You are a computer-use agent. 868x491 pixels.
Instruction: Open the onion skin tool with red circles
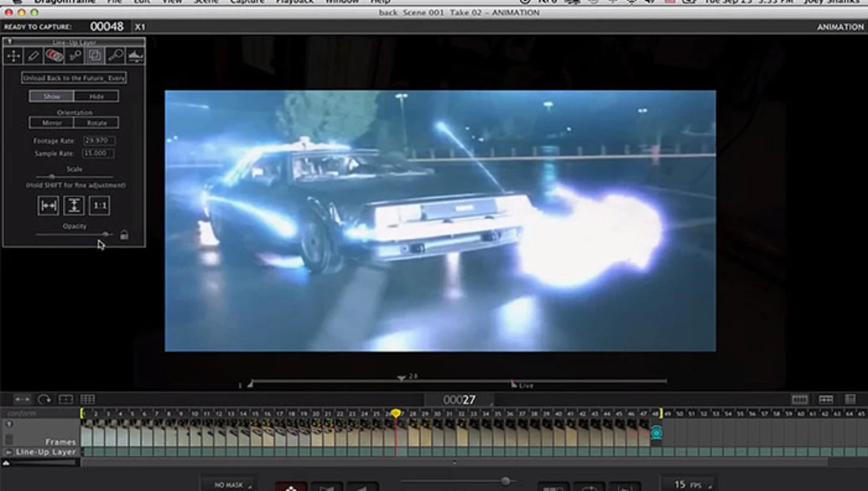click(53, 56)
